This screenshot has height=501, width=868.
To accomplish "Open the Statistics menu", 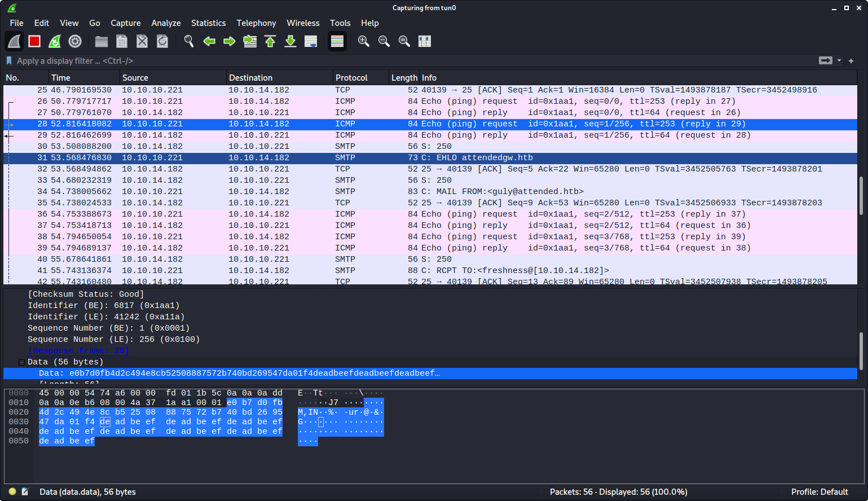I will click(x=208, y=23).
